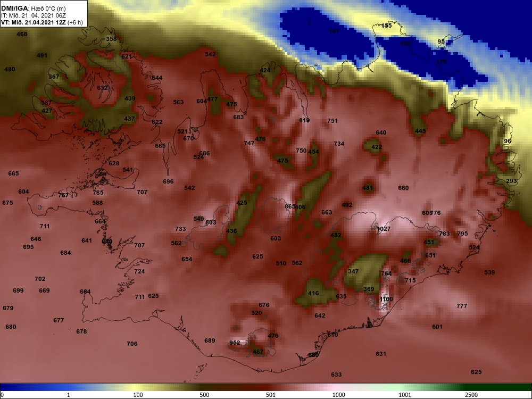The height and width of the screenshot is (399, 532).
Task: Click the negative value "-185"
Action: 404,44
